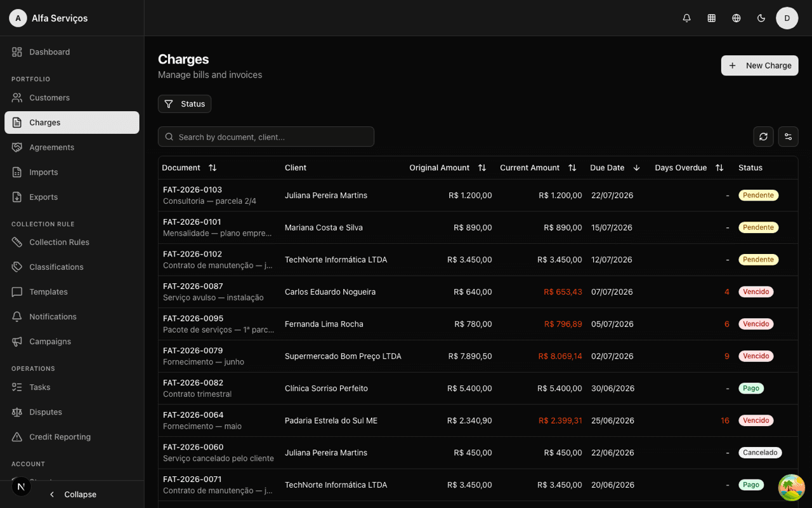Click due date 12/07/2026

pyautogui.click(x=612, y=260)
